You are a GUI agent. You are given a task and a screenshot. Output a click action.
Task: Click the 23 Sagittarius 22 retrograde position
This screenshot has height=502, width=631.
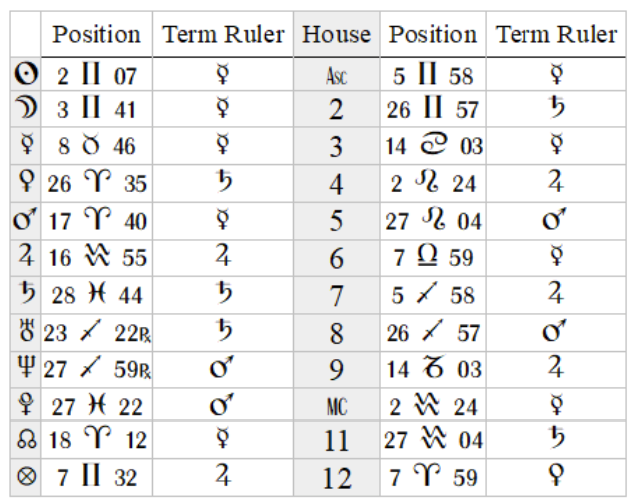point(97,333)
